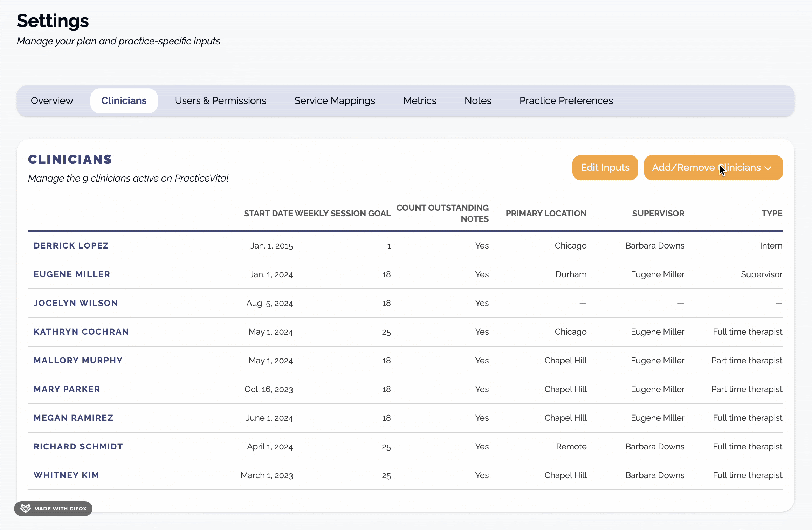Open the Notes tab
The image size is (812, 530).
478,101
